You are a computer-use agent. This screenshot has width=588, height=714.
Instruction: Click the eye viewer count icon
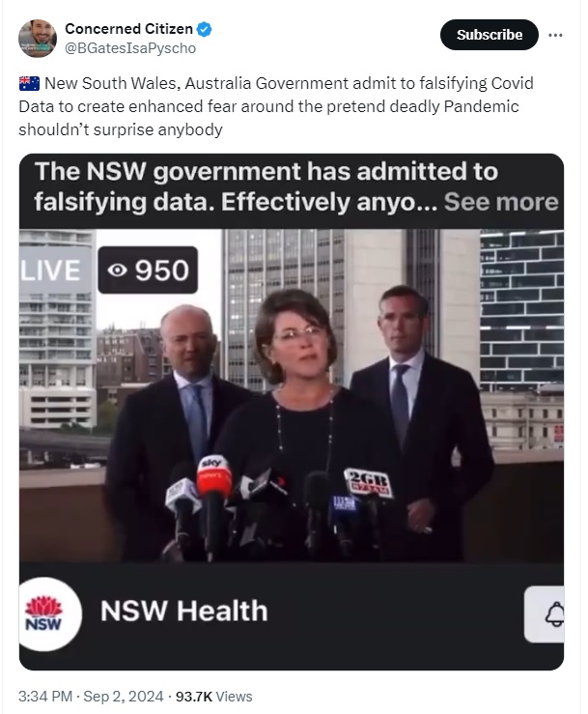click(117, 271)
